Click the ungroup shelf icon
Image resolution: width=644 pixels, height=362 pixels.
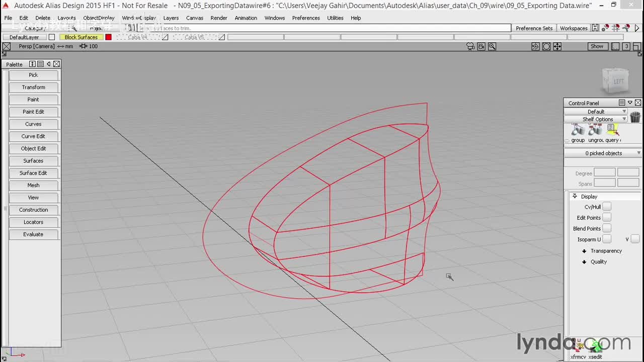tap(595, 130)
